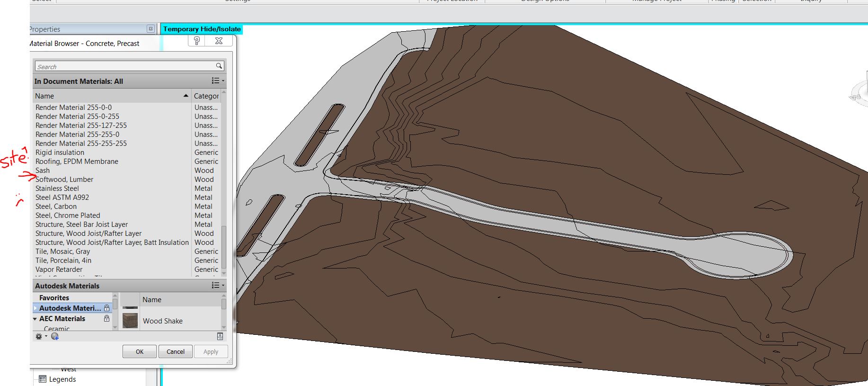Screen dimensions: 868x386
Task: Open the library settings gear menu
Action: pyautogui.click(x=40, y=336)
